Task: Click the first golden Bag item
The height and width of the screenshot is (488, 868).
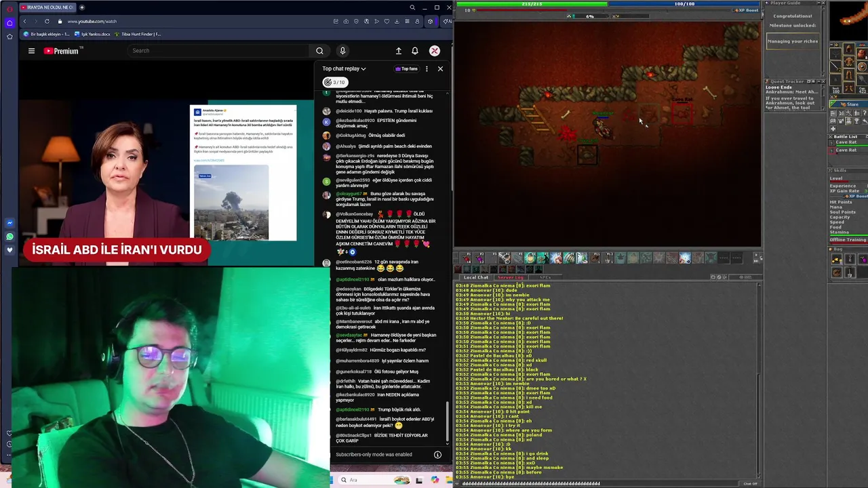Action: [836, 259]
